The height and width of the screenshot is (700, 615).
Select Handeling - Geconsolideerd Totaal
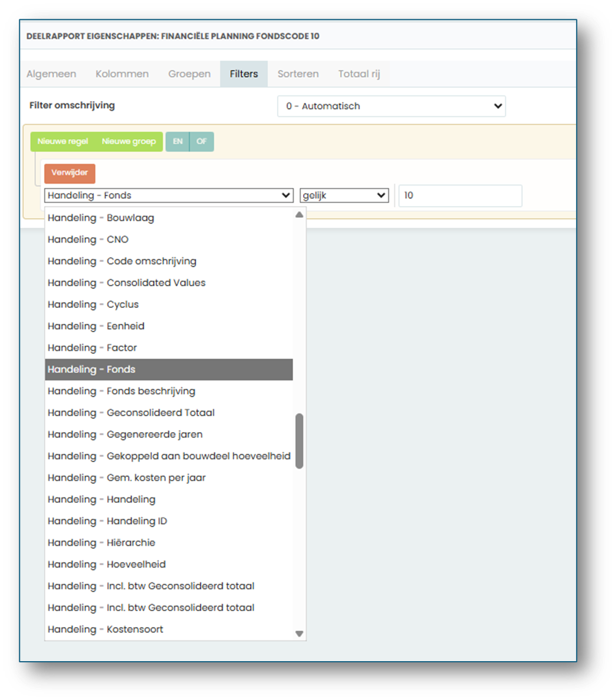169,413
